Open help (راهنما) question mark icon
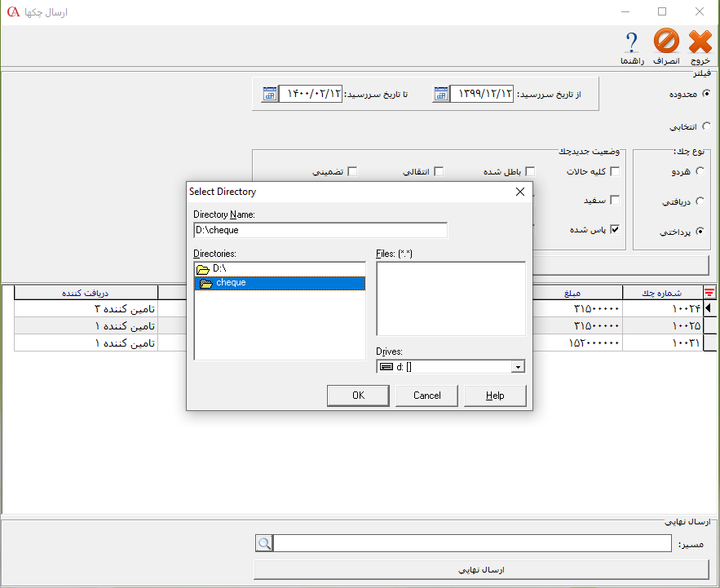Screen dimensions: 720x588 tap(631, 42)
